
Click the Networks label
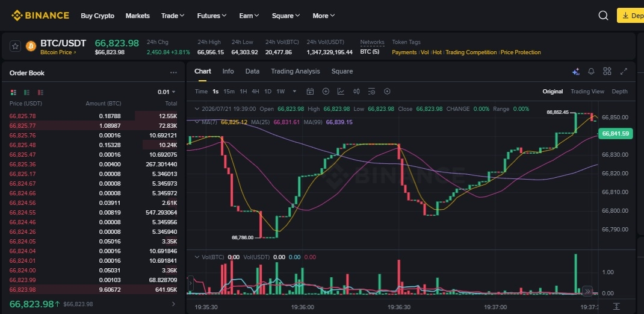tap(372, 42)
